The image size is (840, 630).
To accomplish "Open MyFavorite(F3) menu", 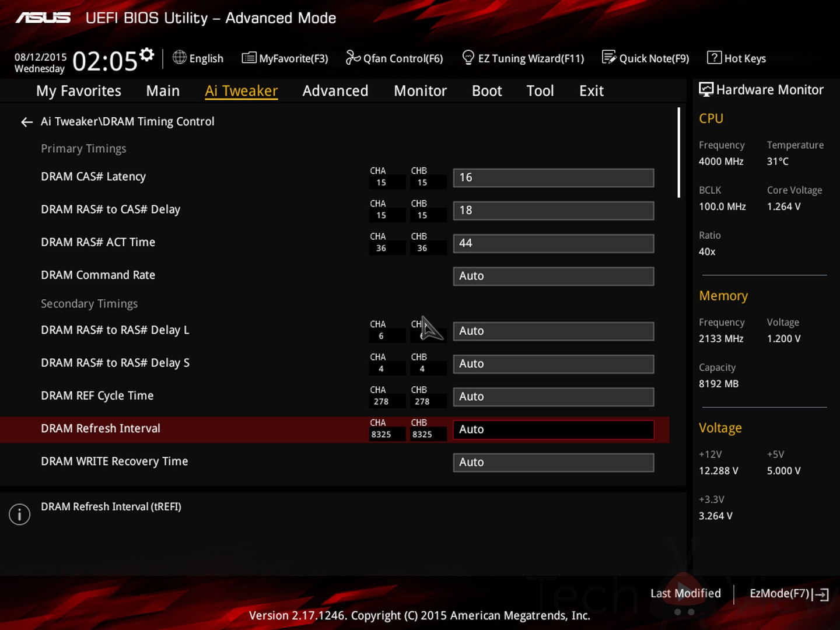I will (x=293, y=58).
